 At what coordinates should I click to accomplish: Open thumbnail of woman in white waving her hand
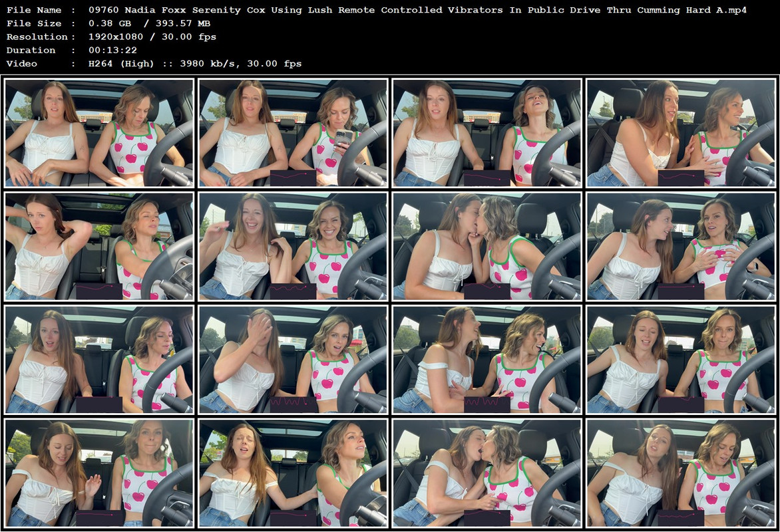(99, 473)
